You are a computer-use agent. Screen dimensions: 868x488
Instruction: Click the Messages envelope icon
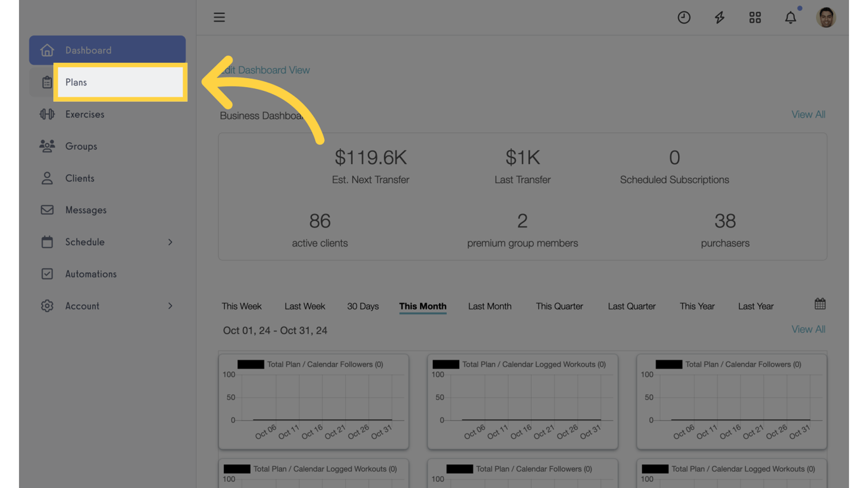tap(46, 210)
